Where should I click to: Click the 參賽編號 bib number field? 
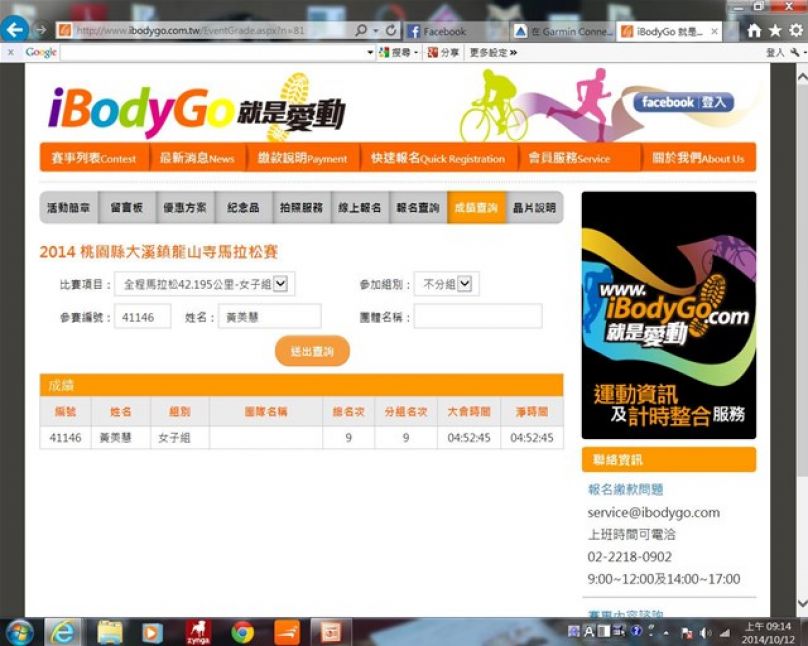click(143, 317)
